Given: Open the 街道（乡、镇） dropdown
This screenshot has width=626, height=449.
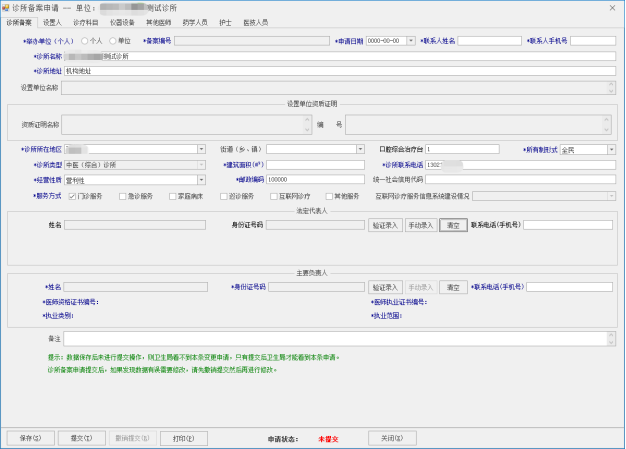Looking at the screenshot, I should pos(360,149).
